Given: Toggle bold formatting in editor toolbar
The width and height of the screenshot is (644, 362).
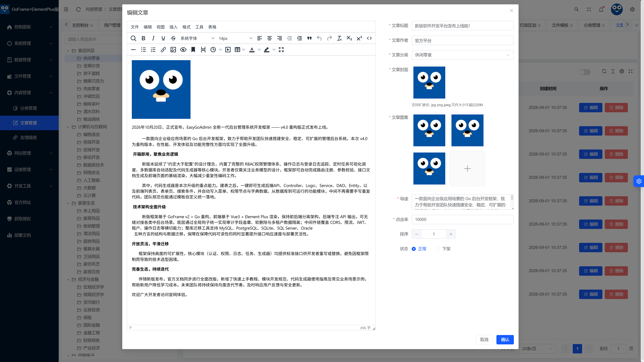Looking at the screenshot, I should (143, 38).
